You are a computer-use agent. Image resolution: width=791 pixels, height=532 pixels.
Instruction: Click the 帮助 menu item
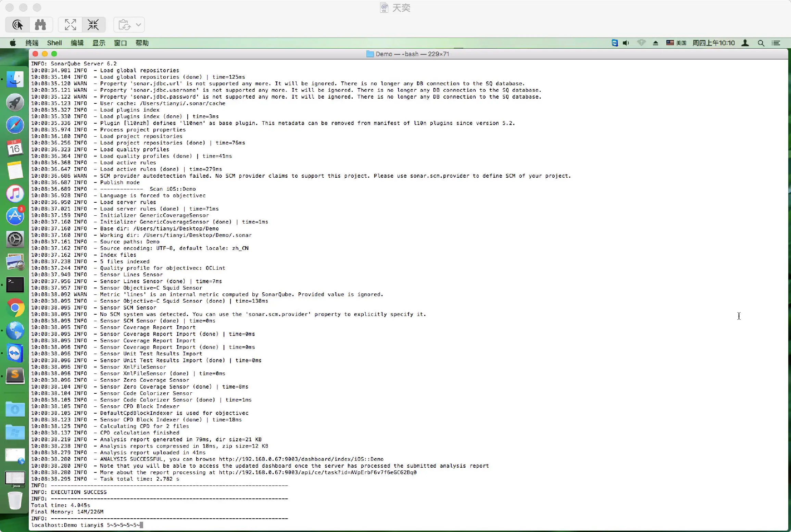(x=142, y=43)
